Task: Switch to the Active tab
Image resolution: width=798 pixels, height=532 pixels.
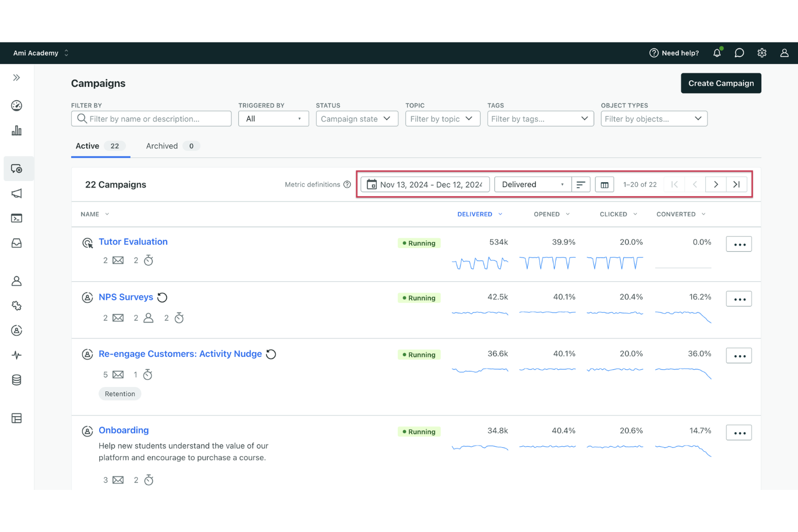Action: click(x=100, y=146)
